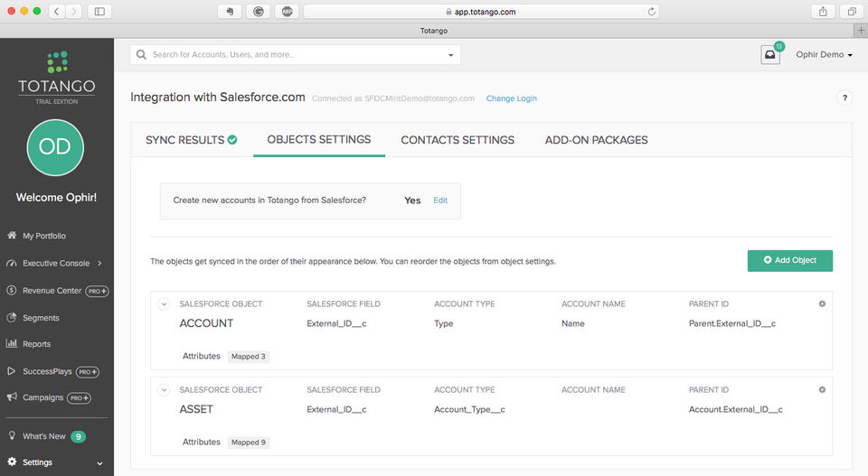The image size is (868, 476).
Task: Collapse the ACCOUNT object row
Action: coord(164,303)
